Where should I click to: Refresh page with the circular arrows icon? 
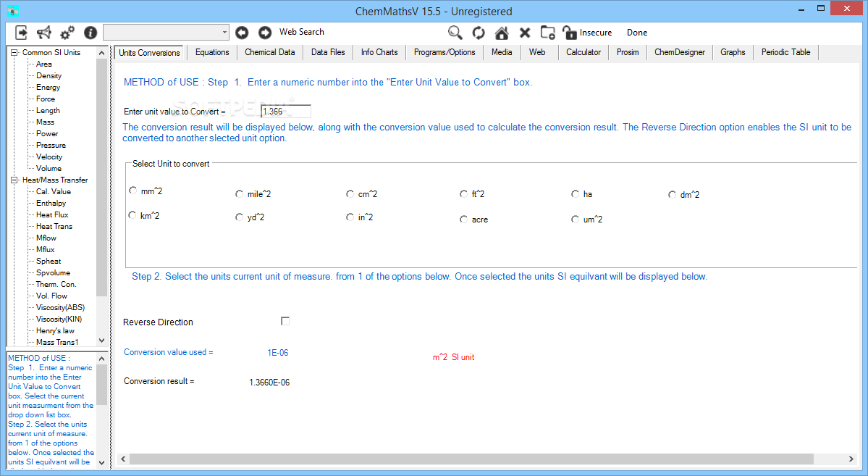pos(479,33)
